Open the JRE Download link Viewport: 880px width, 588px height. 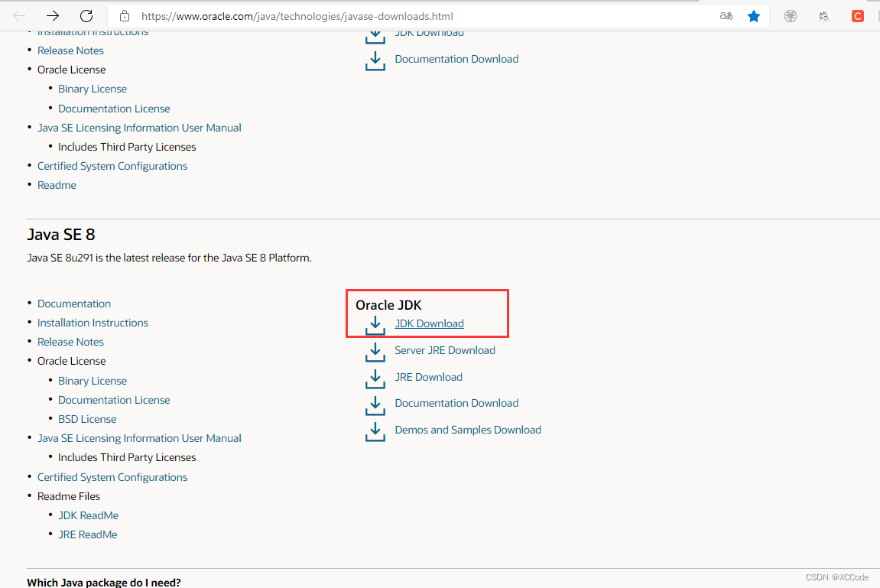click(x=428, y=377)
